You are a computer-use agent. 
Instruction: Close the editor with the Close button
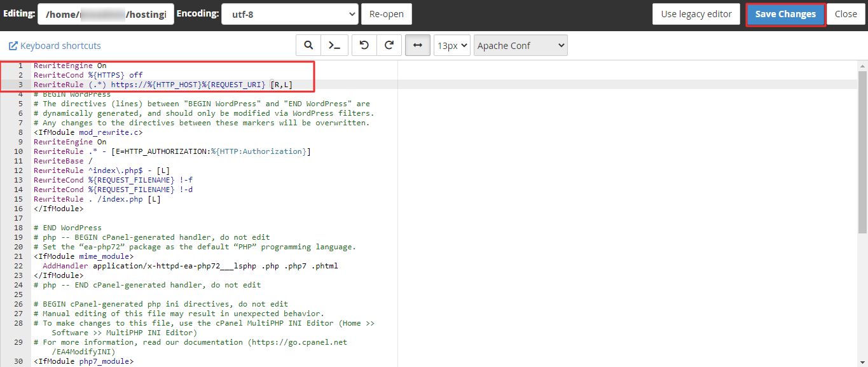pyautogui.click(x=846, y=14)
